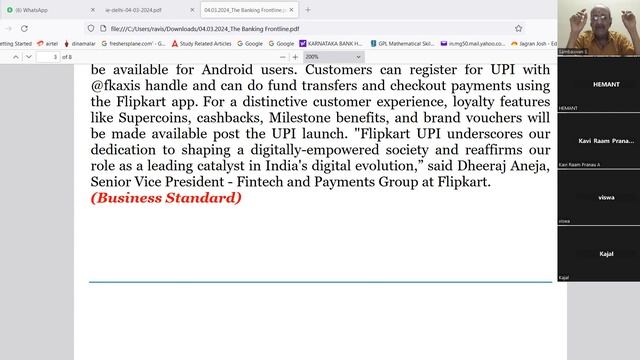Go forward in browser history
The height and width of the screenshot is (360, 640).
click(8, 29)
